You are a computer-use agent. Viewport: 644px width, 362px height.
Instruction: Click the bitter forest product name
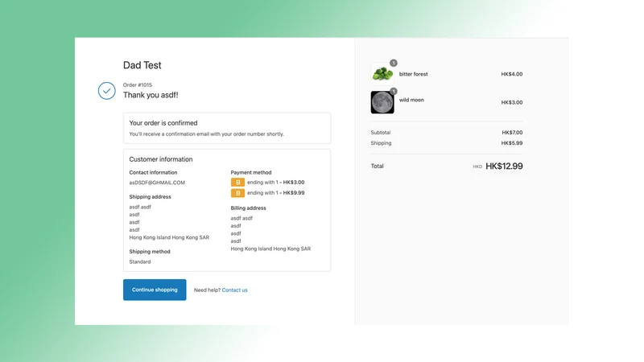point(414,74)
